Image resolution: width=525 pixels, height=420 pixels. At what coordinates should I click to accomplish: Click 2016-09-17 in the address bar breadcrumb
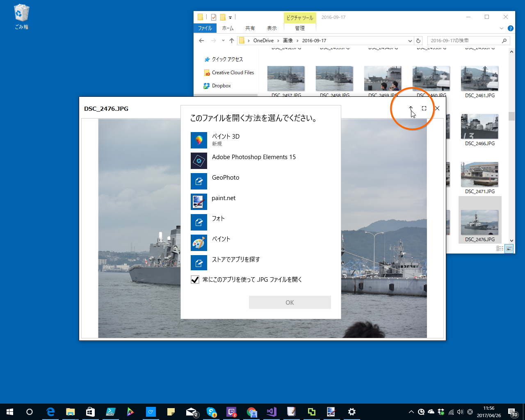click(314, 41)
